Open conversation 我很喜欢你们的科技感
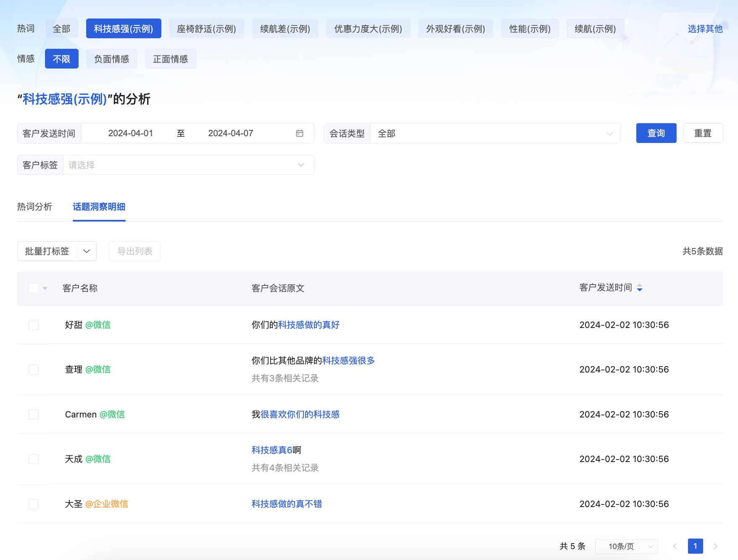738x560 pixels. coord(295,415)
